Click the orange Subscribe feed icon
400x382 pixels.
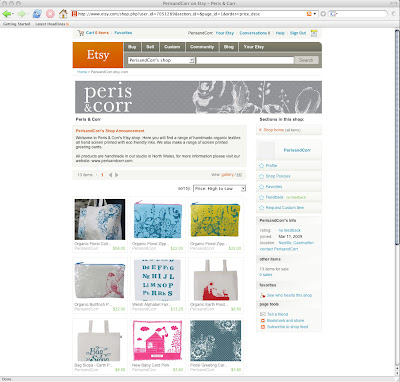(263, 327)
